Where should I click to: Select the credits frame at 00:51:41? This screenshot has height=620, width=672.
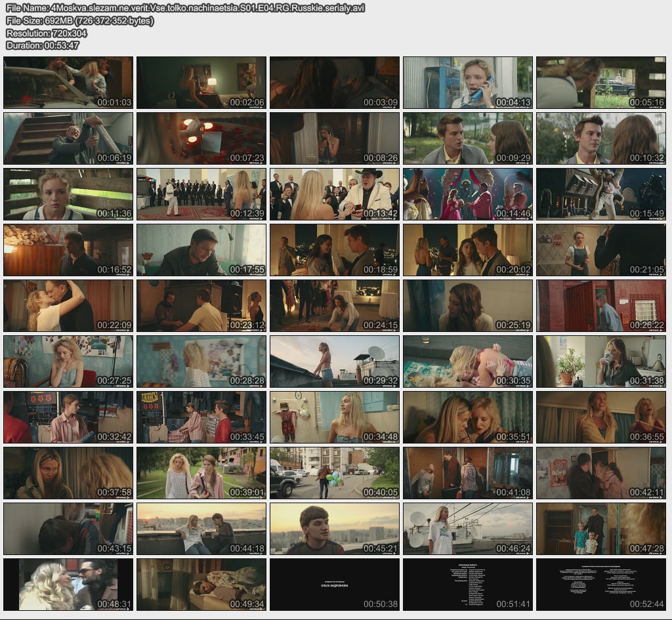coord(467,585)
